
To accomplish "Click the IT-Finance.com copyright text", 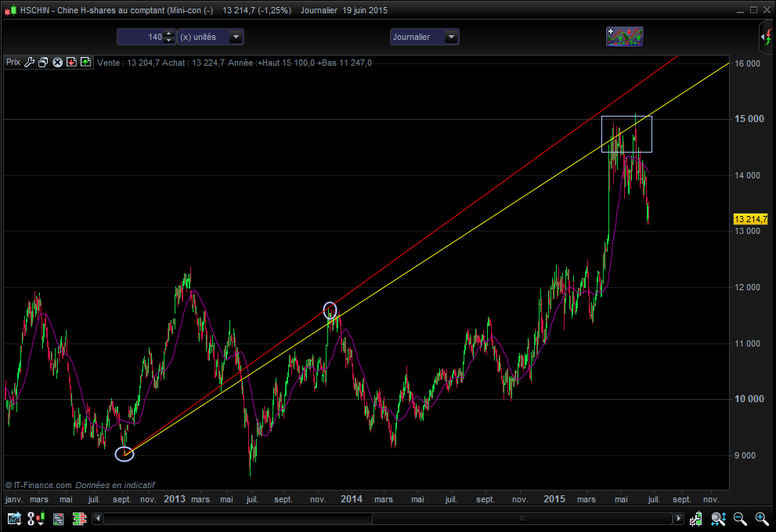I will [38, 485].
